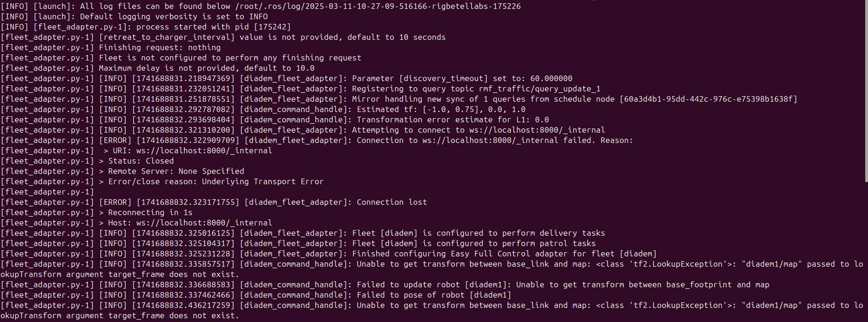868x322 pixels.
Task: Click the ws://localhost:8000/_internal URL after 'Attempting to connect'
Action: pyautogui.click(x=537, y=130)
